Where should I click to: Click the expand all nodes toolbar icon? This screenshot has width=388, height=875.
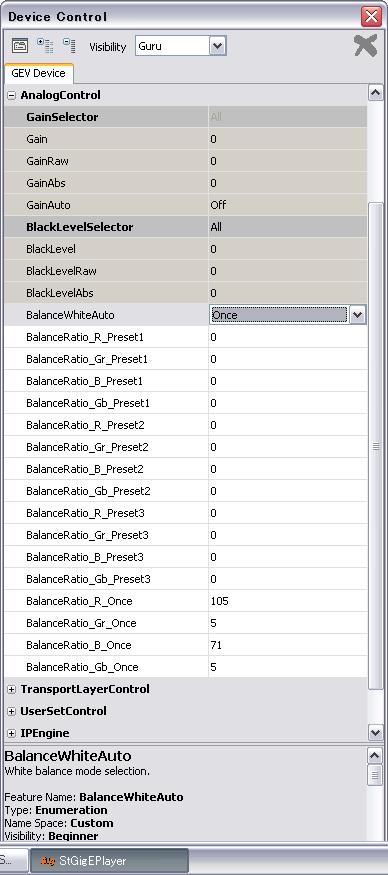[45, 46]
